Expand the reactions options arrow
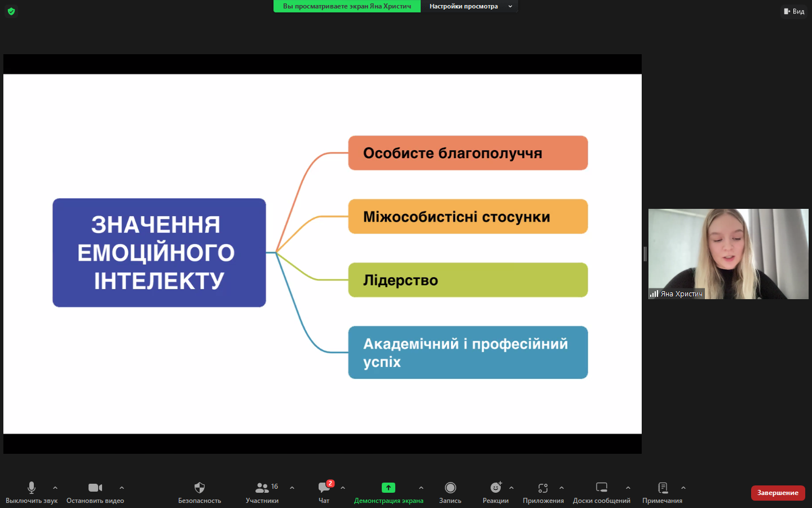This screenshot has width=812, height=508. point(511,488)
